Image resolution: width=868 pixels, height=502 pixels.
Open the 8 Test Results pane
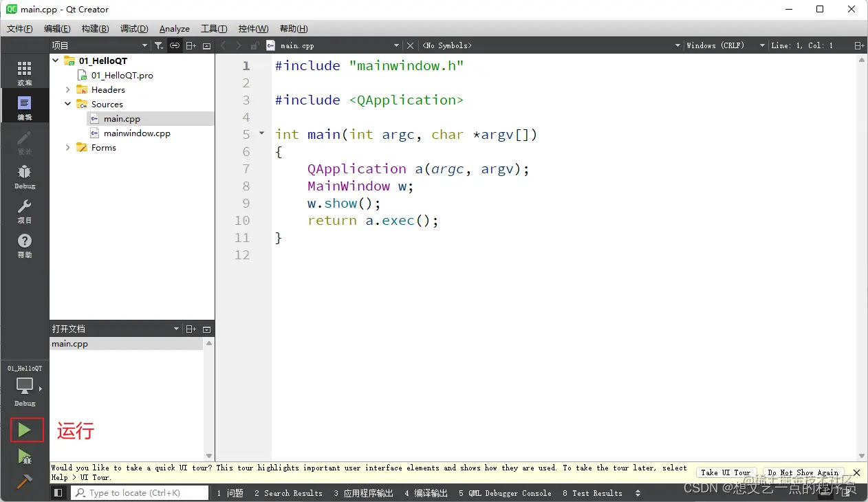tap(592, 493)
